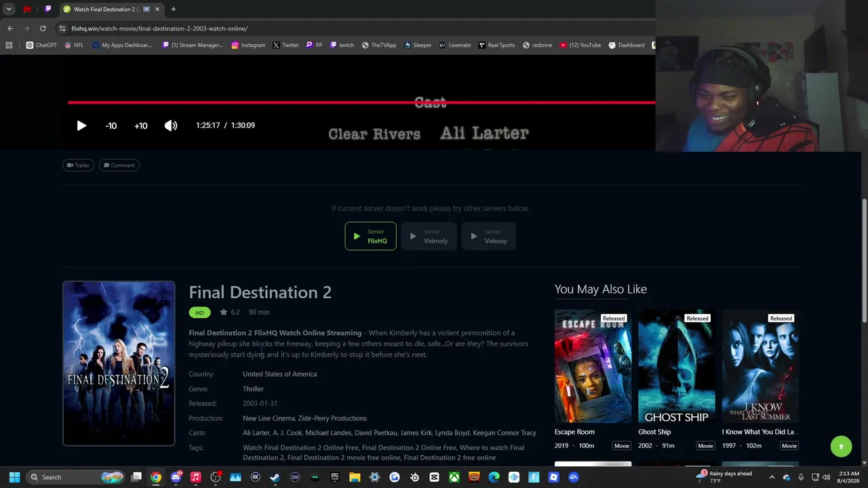
Task: Open the twitch bookmark
Action: (342, 45)
